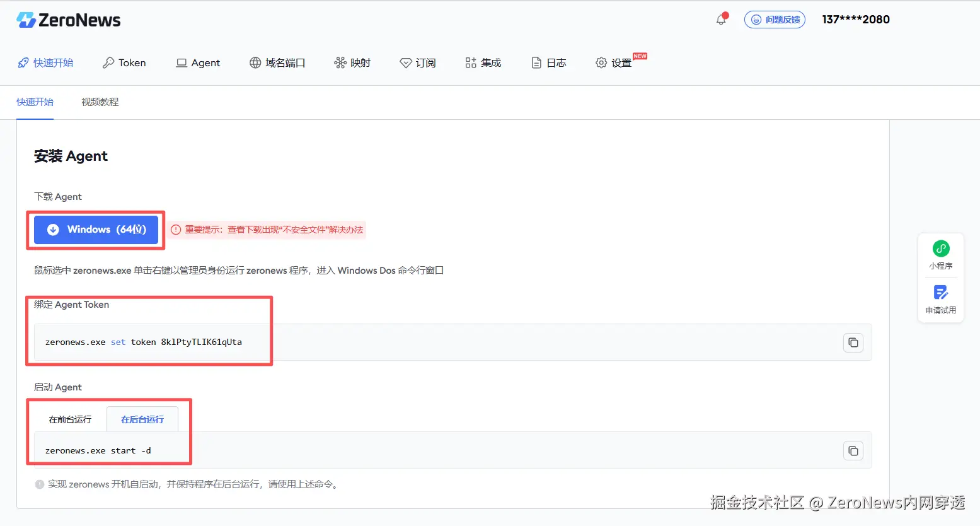Open the 订阅 navigation item
The width and height of the screenshot is (980, 526).
click(418, 62)
